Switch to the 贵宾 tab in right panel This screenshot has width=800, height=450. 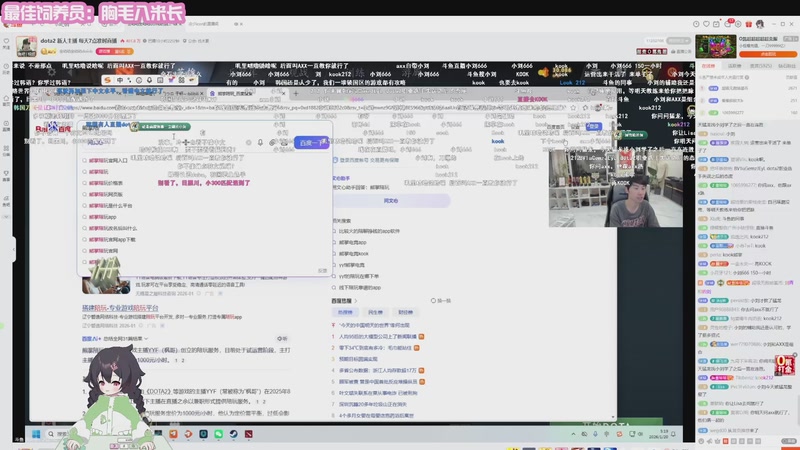(x=761, y=66)
